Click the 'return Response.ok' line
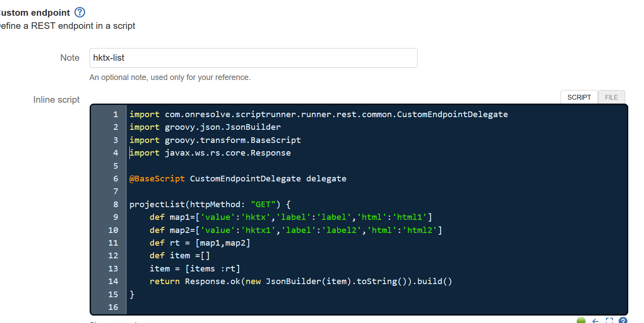644x323 pixels. click(x=301, y=281)
